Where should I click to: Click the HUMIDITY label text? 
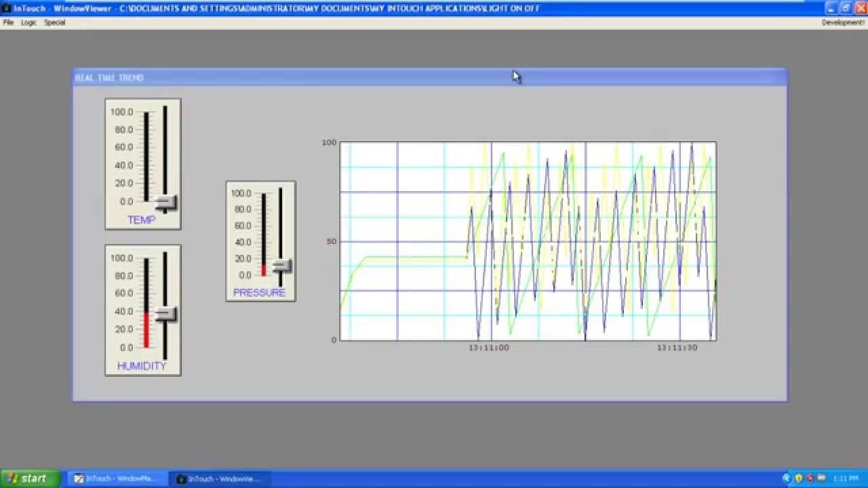click(x=142, y=366)
